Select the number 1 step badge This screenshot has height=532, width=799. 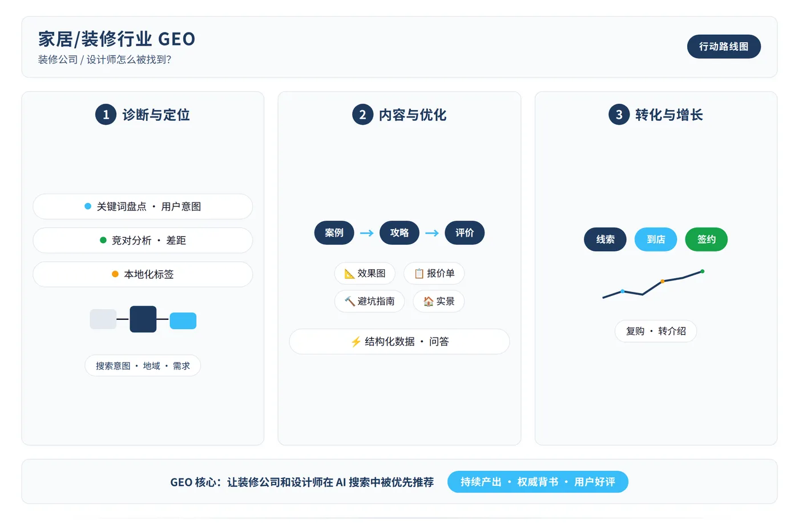pos(106,115)
